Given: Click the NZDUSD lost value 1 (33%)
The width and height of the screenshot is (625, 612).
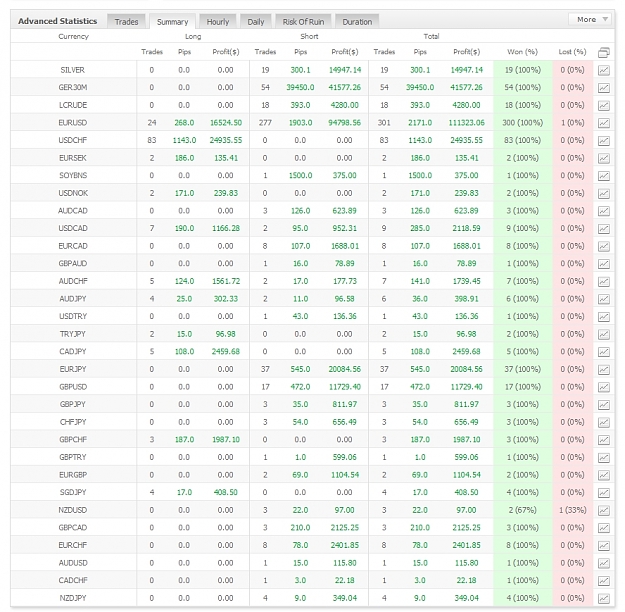Looking at the screenshot, I should [x=572, y=510].
